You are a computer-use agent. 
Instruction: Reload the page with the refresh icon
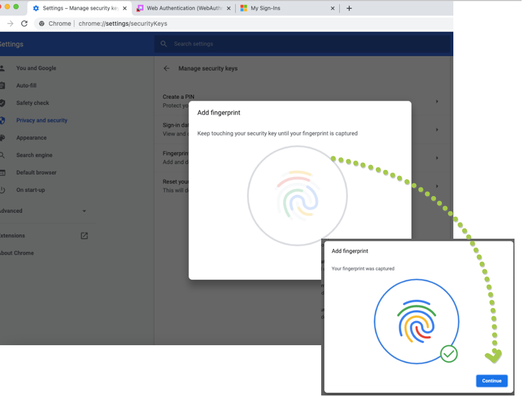coord(24,23)
